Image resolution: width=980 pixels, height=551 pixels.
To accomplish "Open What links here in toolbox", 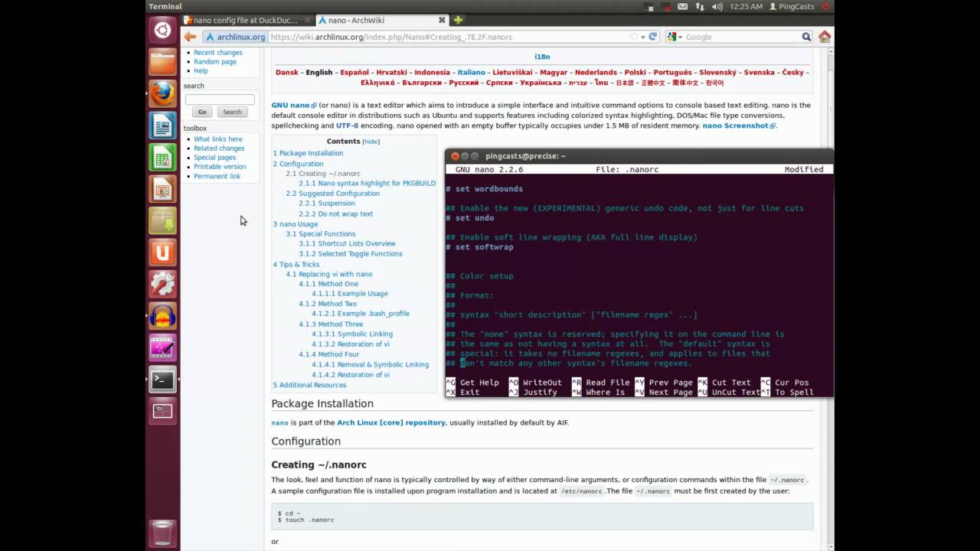I will coord(218,139).
